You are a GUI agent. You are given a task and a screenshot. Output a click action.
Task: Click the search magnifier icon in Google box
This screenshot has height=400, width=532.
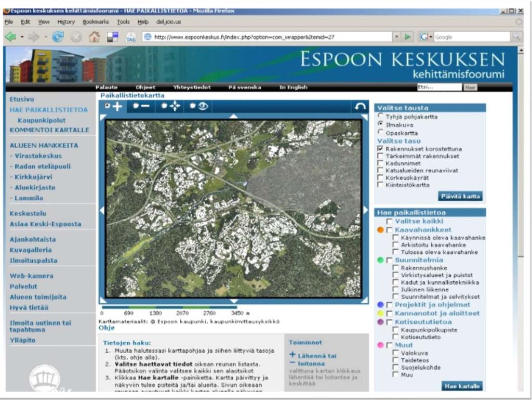point(516,37)
